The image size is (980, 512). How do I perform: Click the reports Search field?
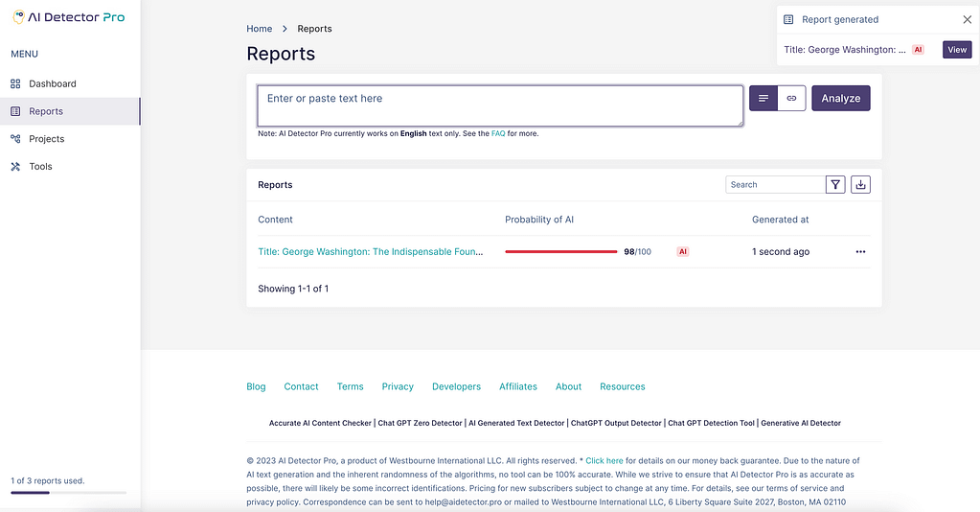click(774, 185)
